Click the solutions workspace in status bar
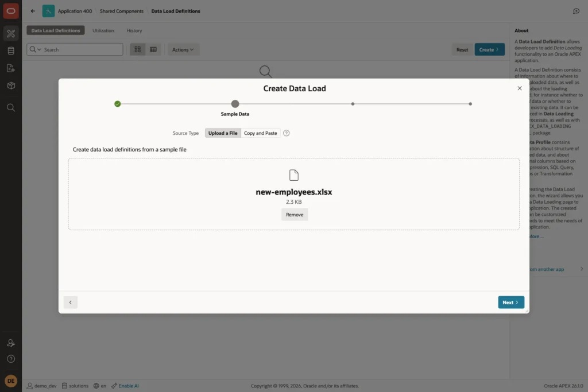The image size is (588, 392). coord(75,386)
